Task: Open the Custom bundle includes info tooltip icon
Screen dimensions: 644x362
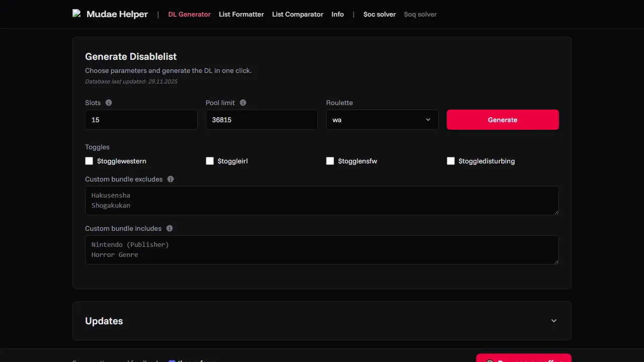Action: [170, 228]
